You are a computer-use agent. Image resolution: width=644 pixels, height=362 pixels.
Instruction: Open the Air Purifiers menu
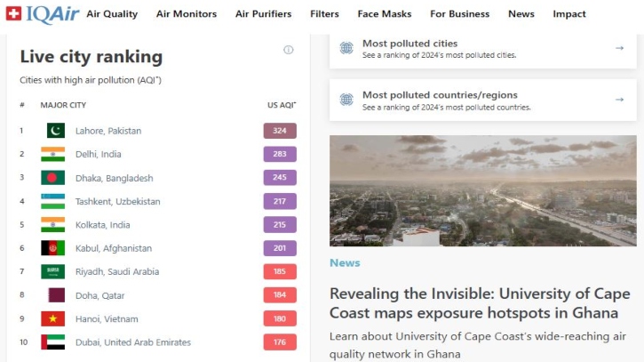pos(263,14)
